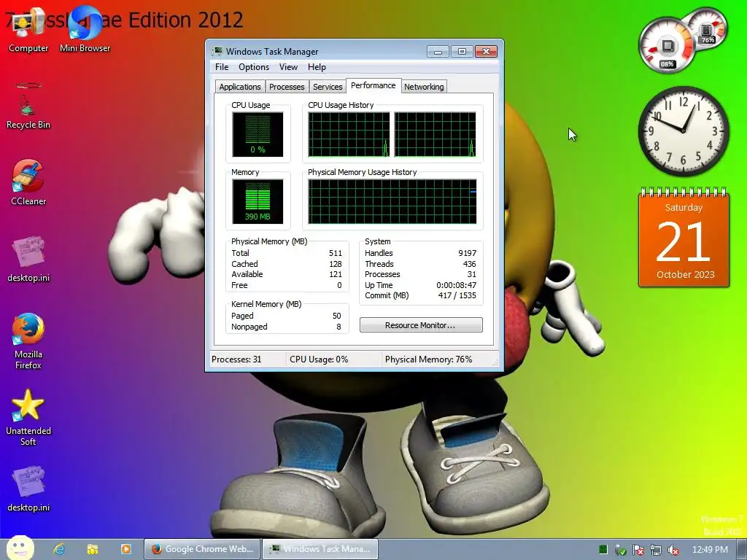
Task: Select the CCleaner desktop icon
Action: (28, 182)
